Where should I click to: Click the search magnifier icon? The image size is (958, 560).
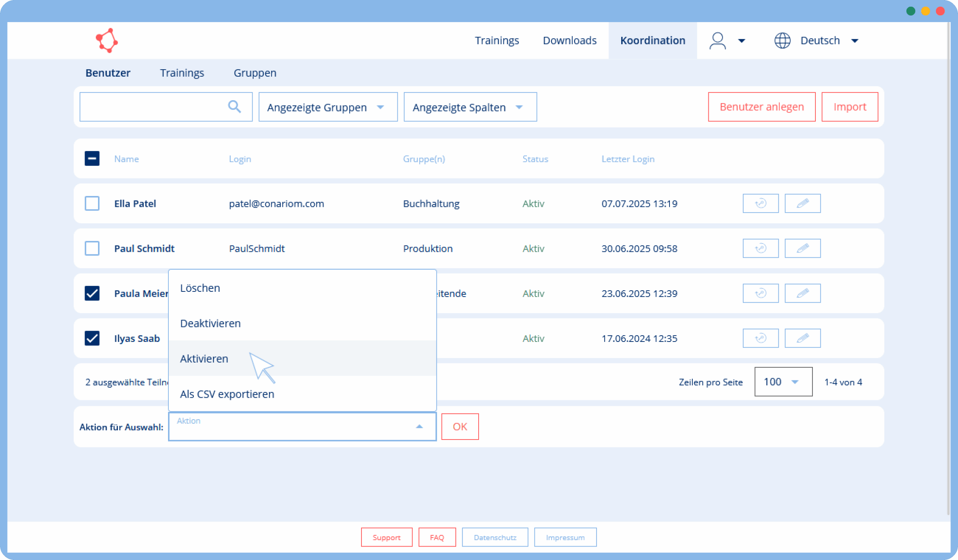click(234, 107)
